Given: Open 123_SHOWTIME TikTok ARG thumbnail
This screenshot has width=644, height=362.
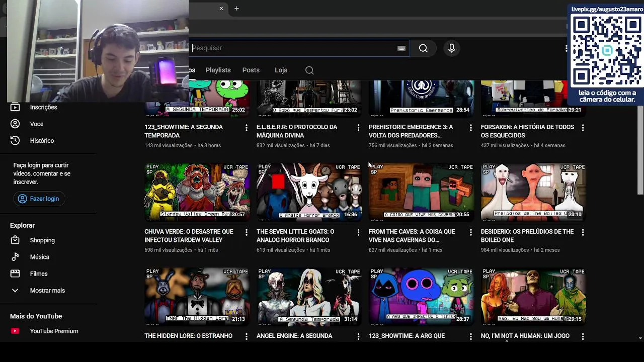Looking at the screenshot, I should pos(421,296).
